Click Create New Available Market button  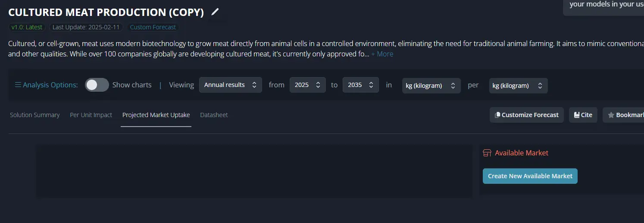tap(530, 176)
